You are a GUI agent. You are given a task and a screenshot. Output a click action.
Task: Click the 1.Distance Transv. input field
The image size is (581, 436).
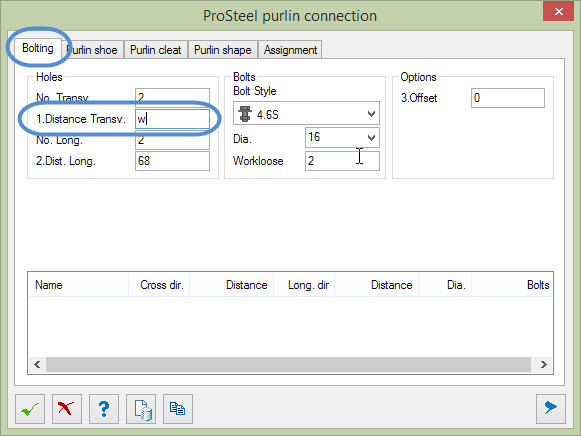[x=172, y=119]
